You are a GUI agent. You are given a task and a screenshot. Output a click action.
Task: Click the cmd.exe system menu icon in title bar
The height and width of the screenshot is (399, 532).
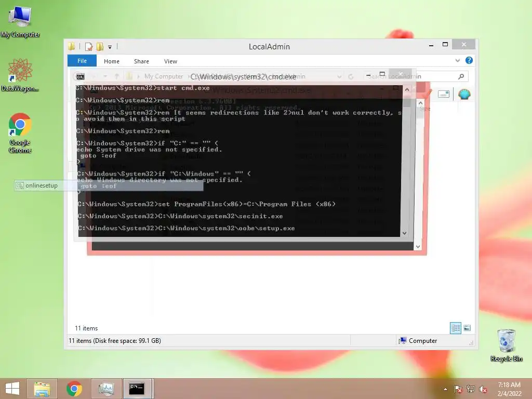click(81, 77)
